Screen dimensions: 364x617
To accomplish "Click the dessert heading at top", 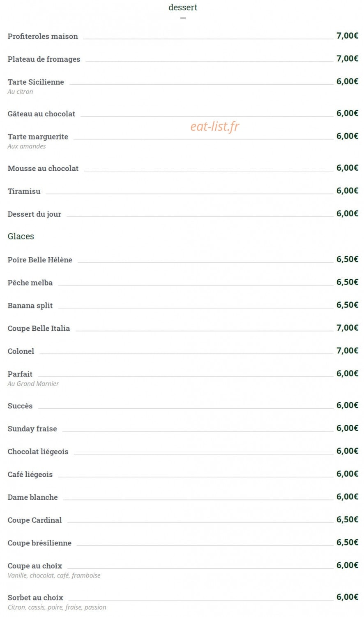I will 183,7.
